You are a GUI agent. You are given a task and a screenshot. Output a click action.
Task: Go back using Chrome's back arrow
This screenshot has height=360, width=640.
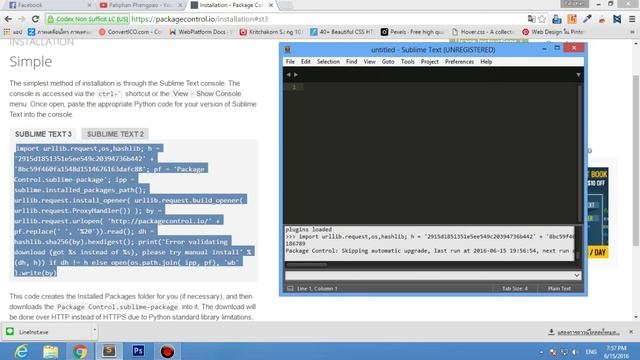(x=8, y=19)
